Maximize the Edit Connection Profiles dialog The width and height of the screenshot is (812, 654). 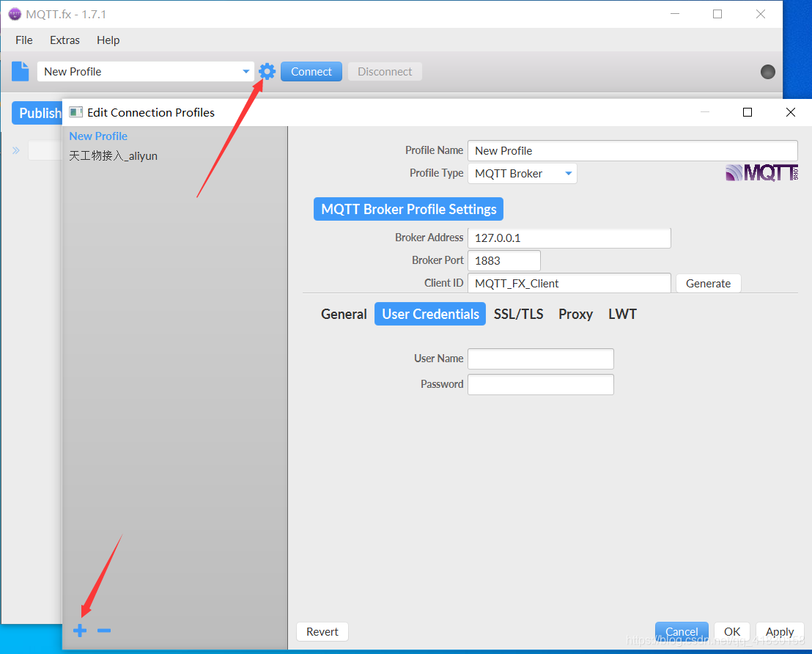point(748,112)
